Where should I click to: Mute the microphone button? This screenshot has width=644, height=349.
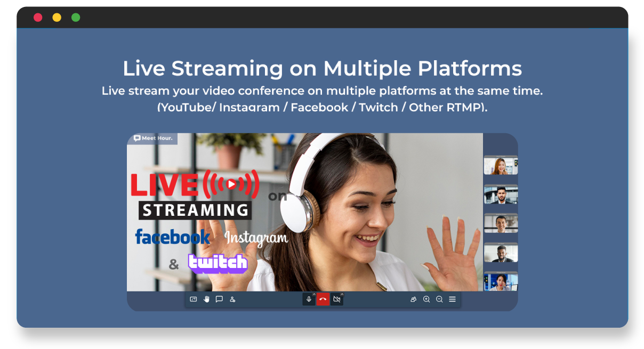coord(309,299)
